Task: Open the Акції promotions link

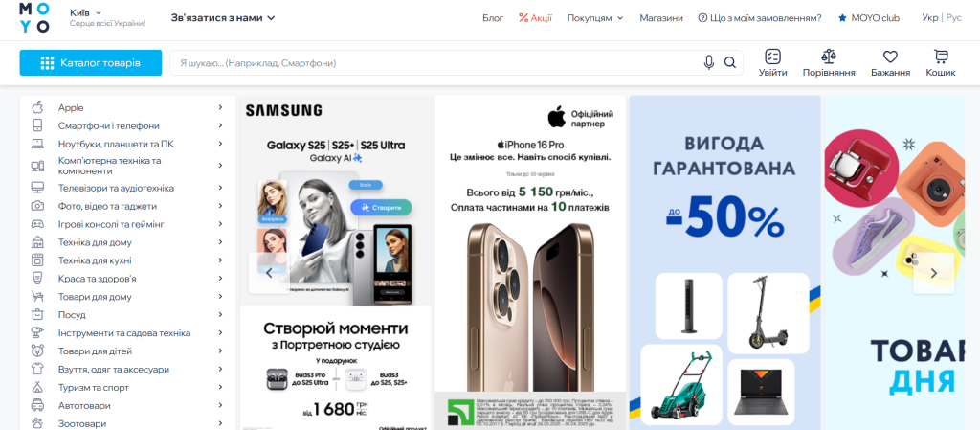Action: pos(536,18)
